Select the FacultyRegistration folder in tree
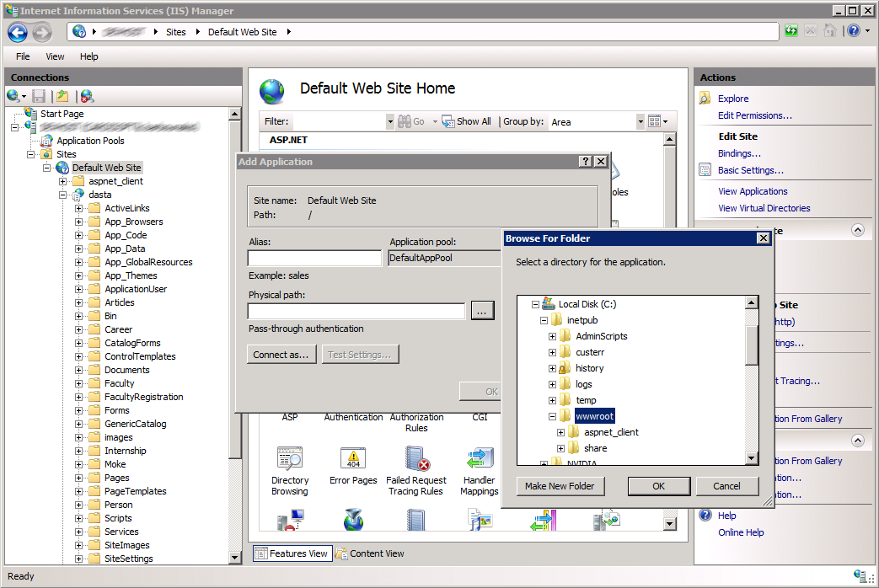The height and width of the screenshot is (588, 879). [143, 397]
